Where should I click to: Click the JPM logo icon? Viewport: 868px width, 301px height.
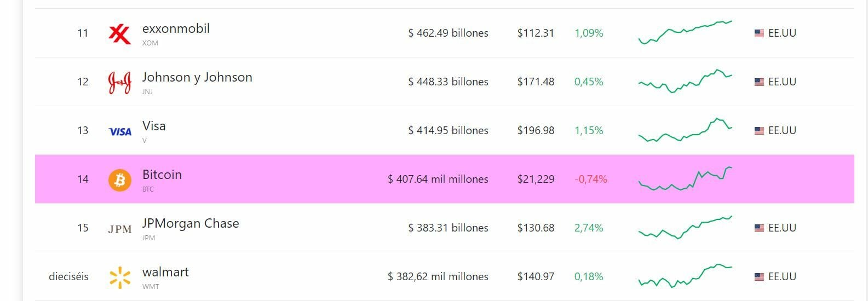(x=120, y=229)
